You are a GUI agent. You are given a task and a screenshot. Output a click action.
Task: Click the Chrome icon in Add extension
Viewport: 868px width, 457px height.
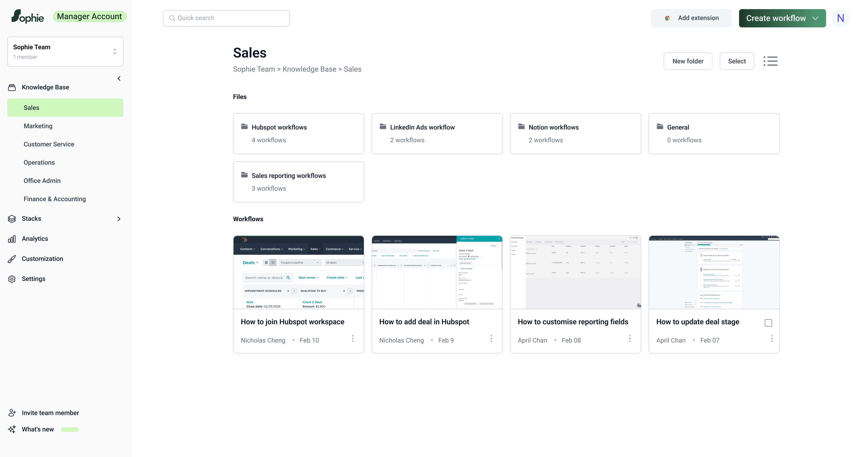[x=667, y=18]
